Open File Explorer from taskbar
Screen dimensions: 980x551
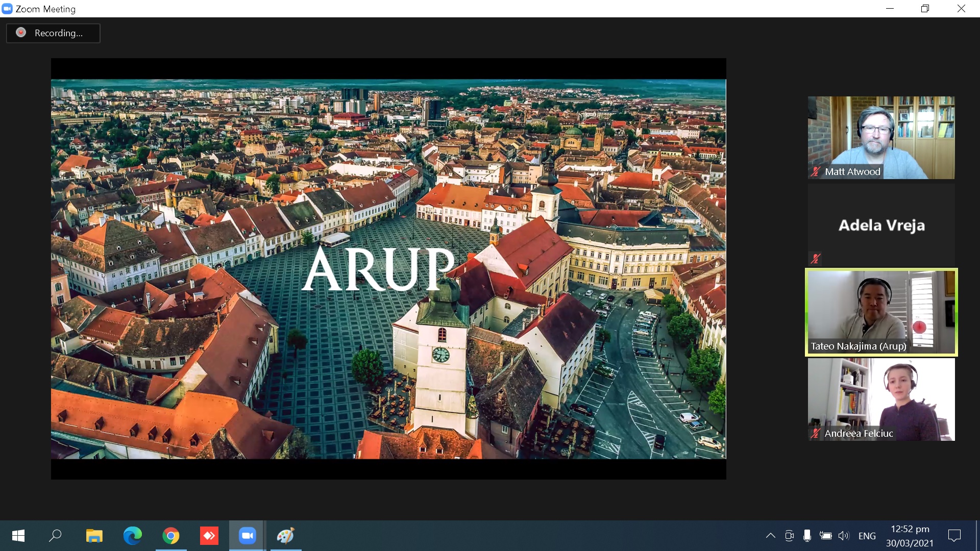tap(94, 536)
